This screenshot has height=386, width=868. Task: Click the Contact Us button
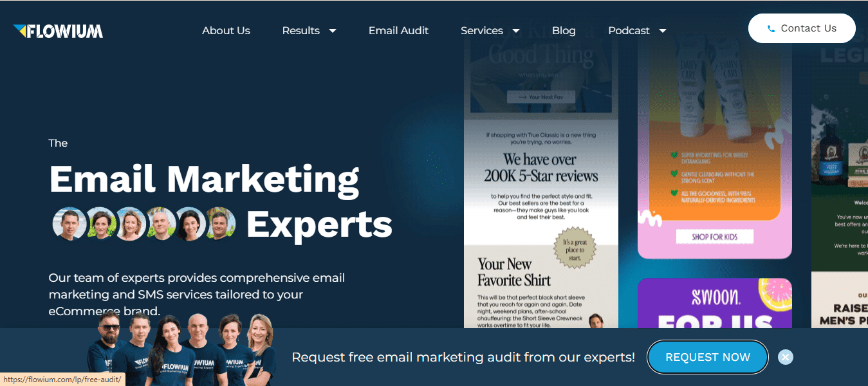pos(802,28)
